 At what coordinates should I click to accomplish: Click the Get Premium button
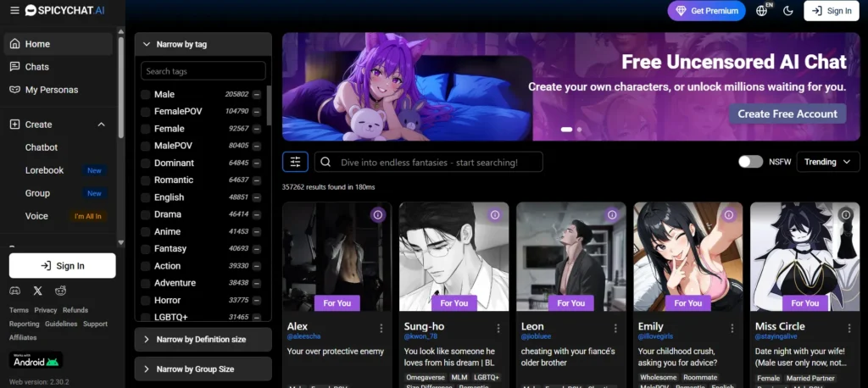pos(706,10)
